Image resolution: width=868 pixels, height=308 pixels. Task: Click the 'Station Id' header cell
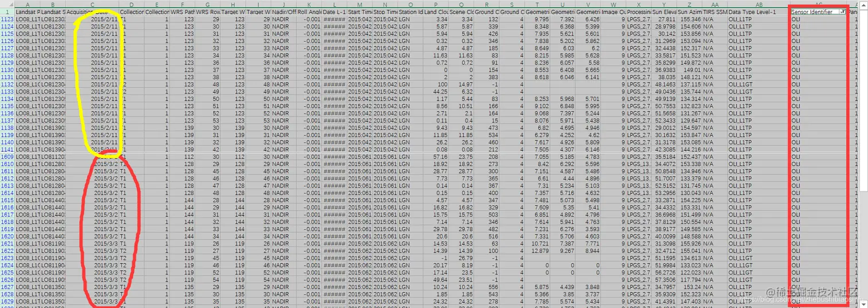pyautogui.click(x=410, y=11)
